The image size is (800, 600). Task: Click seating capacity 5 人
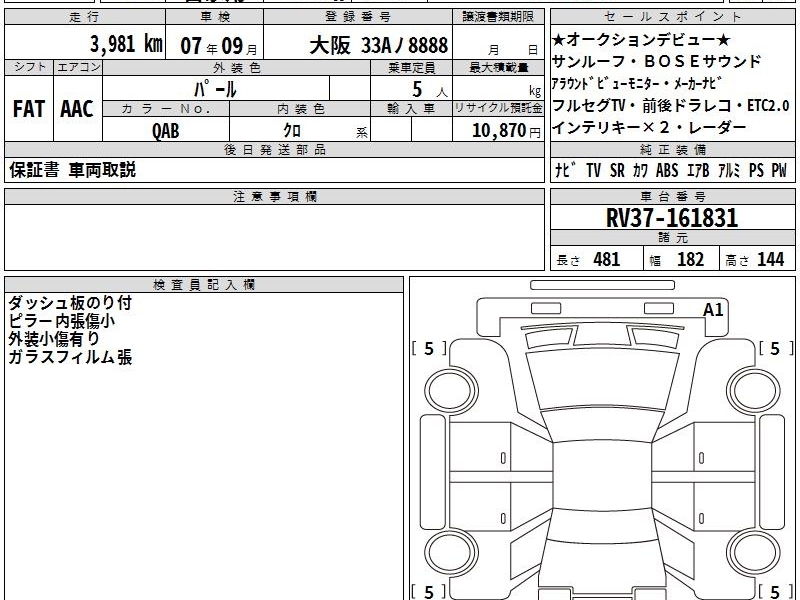[429, 89]
